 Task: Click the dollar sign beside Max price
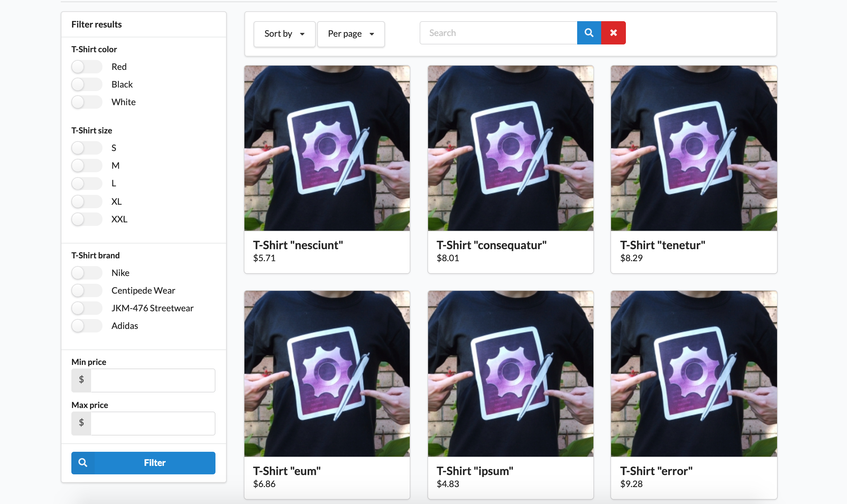(x=81, y=423)
